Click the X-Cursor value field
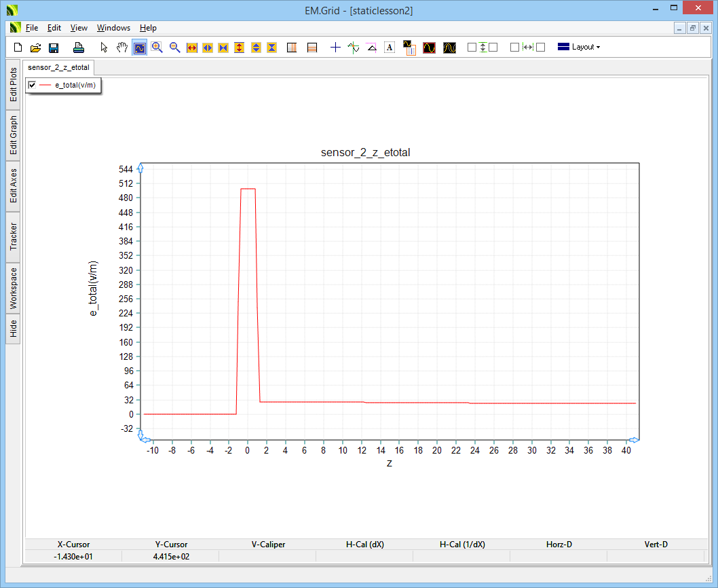 73,557
